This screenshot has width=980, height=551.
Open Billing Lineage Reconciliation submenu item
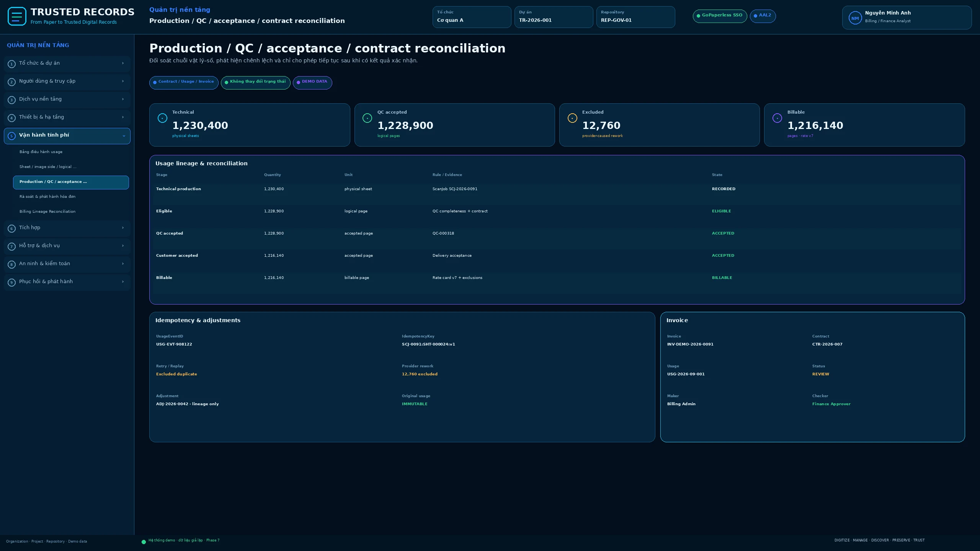click(x=71, y=212)
